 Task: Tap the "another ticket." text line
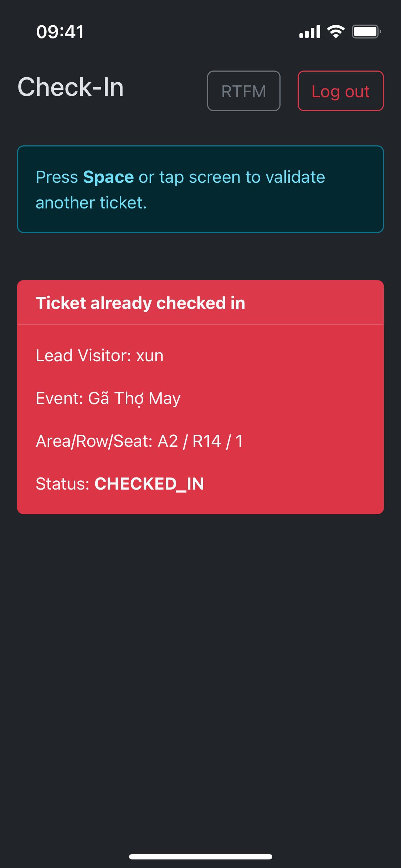[91, 203]
